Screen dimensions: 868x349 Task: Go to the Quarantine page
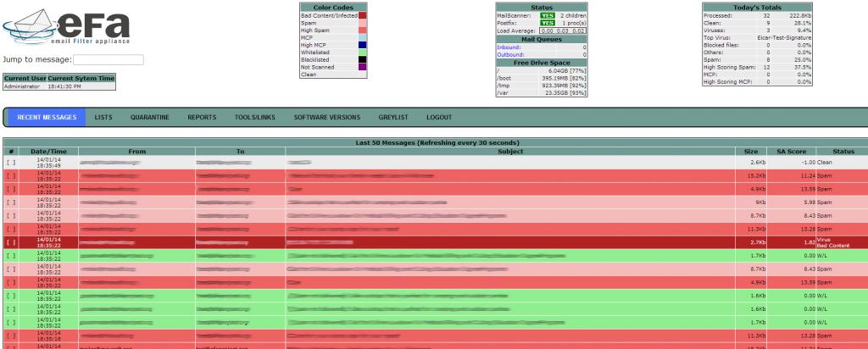pyautogui.click(x=150, y=117)
